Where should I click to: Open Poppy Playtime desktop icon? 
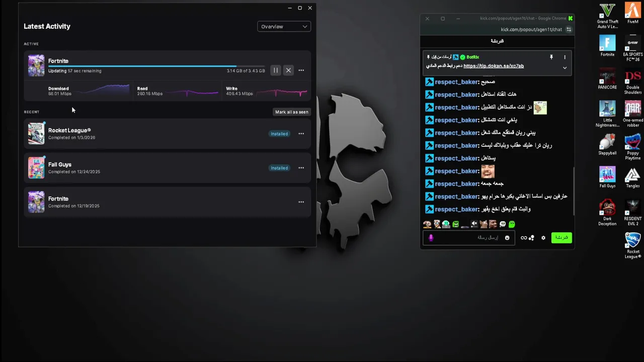click(x=632, y=147)
